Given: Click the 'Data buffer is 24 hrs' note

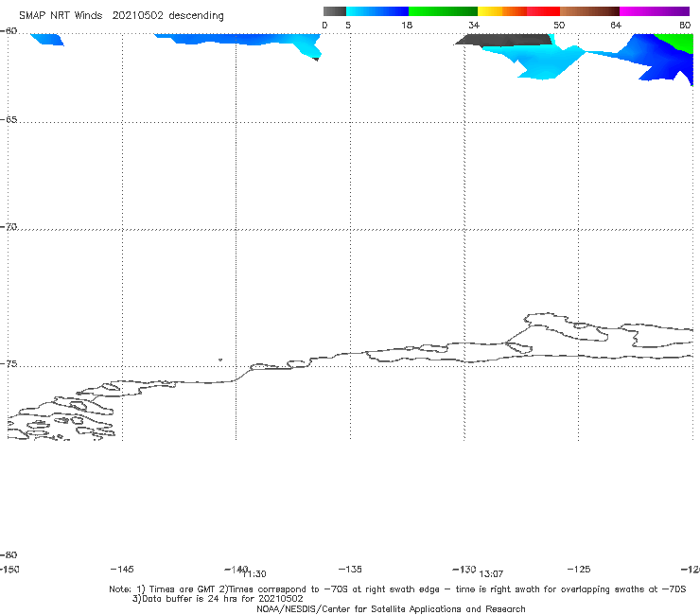Looking at the screenshot, I should (x=218, y=599).
